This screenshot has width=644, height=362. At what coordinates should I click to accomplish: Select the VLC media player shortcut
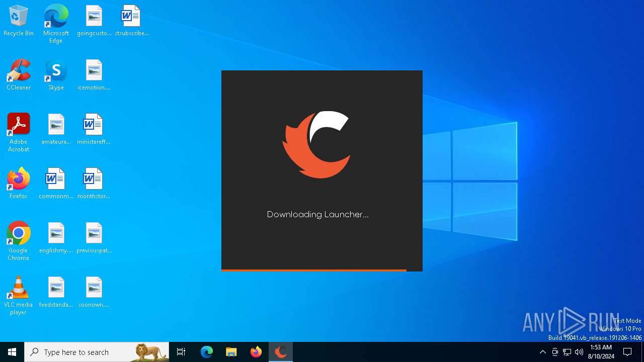tap(19, 295)
